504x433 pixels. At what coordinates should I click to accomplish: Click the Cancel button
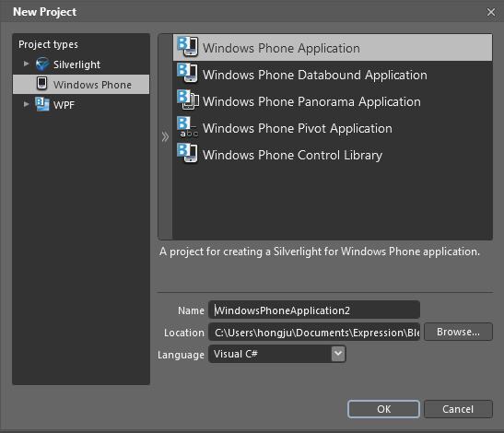[458, 409]
